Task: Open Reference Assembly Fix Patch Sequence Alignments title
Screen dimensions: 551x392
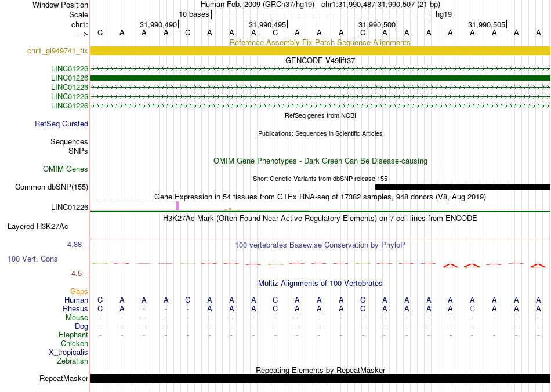Action: pyautogui.click(x=320, y=42)
